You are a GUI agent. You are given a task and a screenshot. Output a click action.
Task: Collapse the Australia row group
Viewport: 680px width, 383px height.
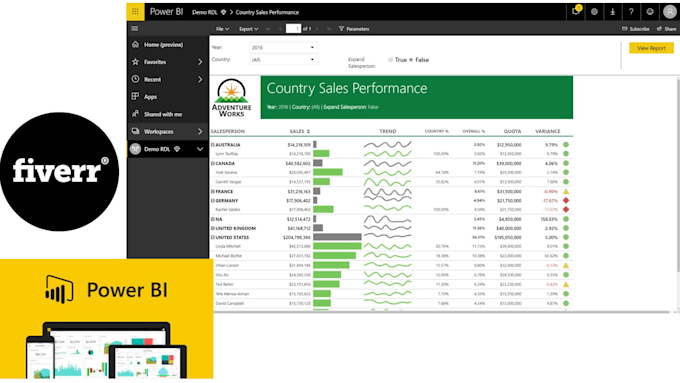coord(212,145)
